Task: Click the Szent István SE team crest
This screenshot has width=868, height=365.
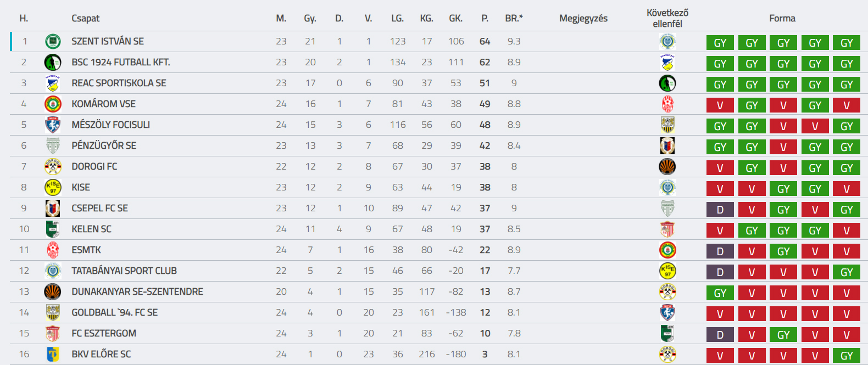Action: [x=53, y=41]
